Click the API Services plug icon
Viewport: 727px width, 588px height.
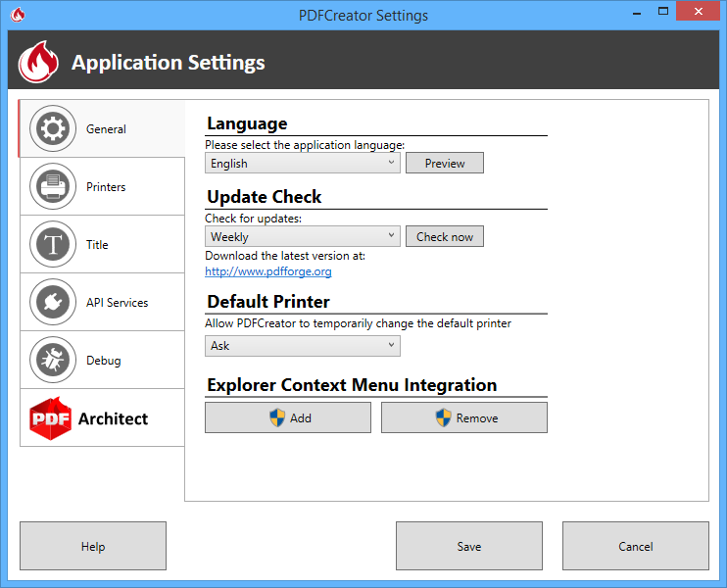pyautogui.click(x=53, y=302)
